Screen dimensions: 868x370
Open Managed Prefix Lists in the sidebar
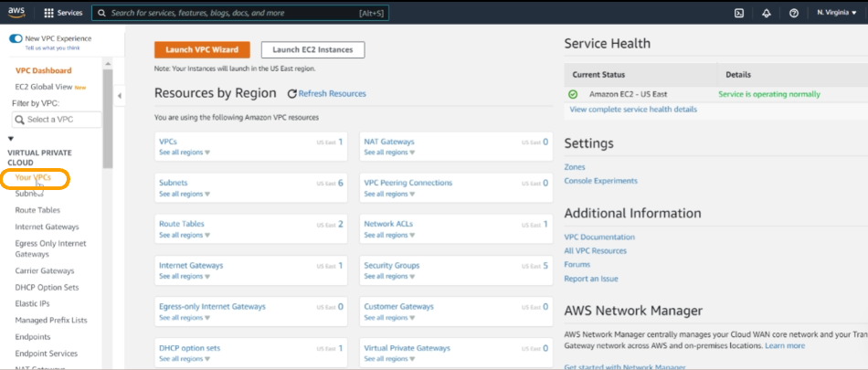pyautogui.click(x=51, y=320)
